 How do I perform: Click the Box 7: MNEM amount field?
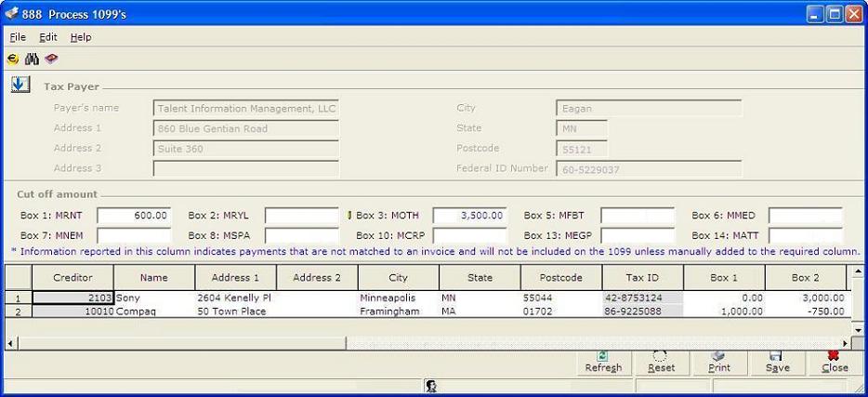pyautogui.click(x=134, y=236)
